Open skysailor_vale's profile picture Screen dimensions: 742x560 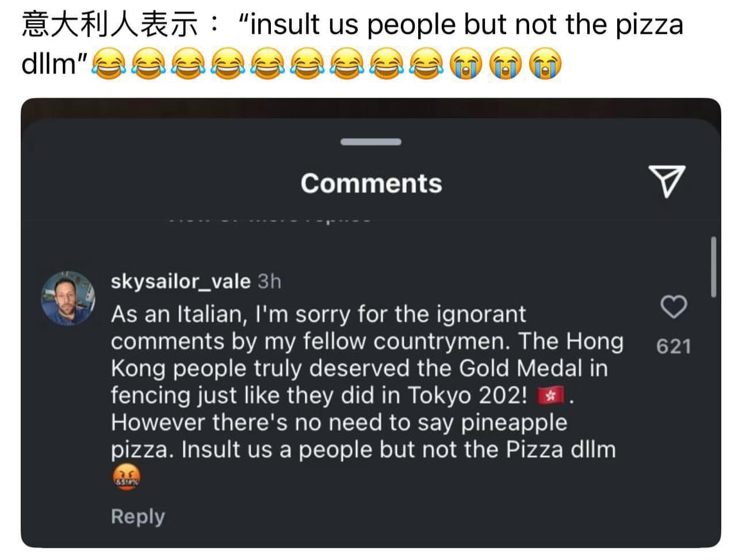68,298
